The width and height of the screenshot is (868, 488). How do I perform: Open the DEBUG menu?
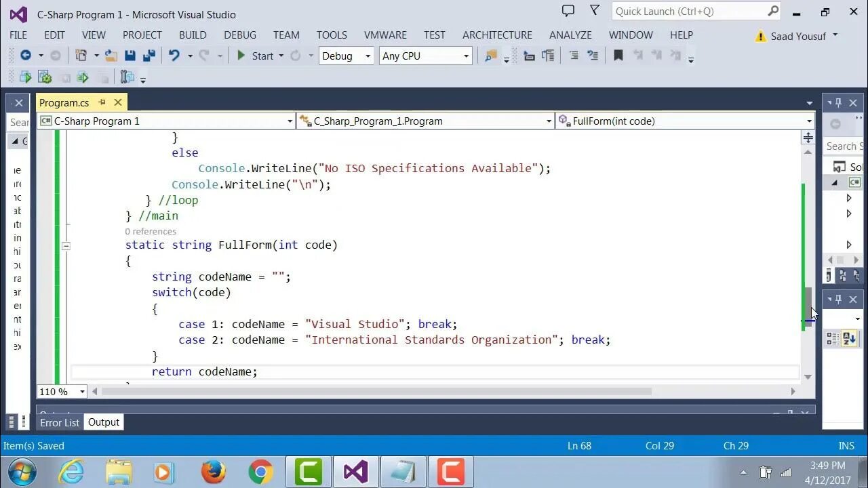point(240,35)
